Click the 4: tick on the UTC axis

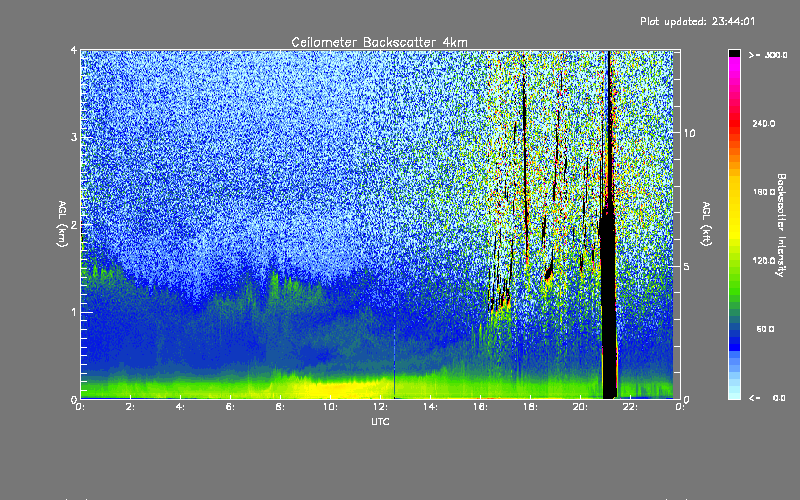[181, 407]
